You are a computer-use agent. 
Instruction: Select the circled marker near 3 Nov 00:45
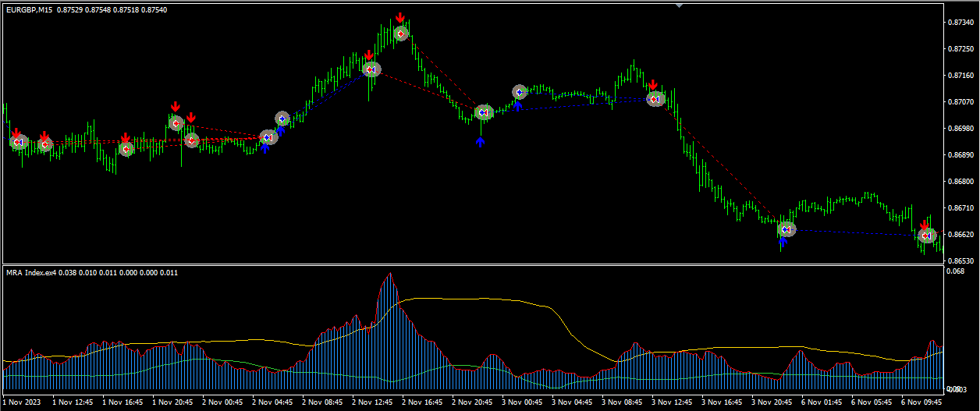coord(520,92)
